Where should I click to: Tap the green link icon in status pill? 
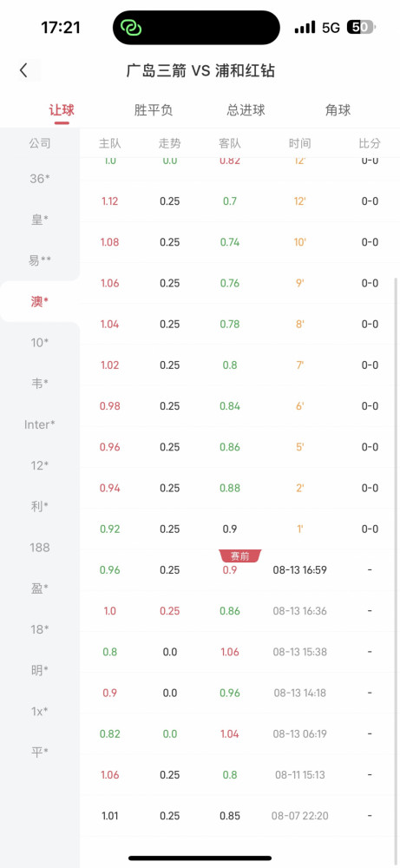[132, 28]
